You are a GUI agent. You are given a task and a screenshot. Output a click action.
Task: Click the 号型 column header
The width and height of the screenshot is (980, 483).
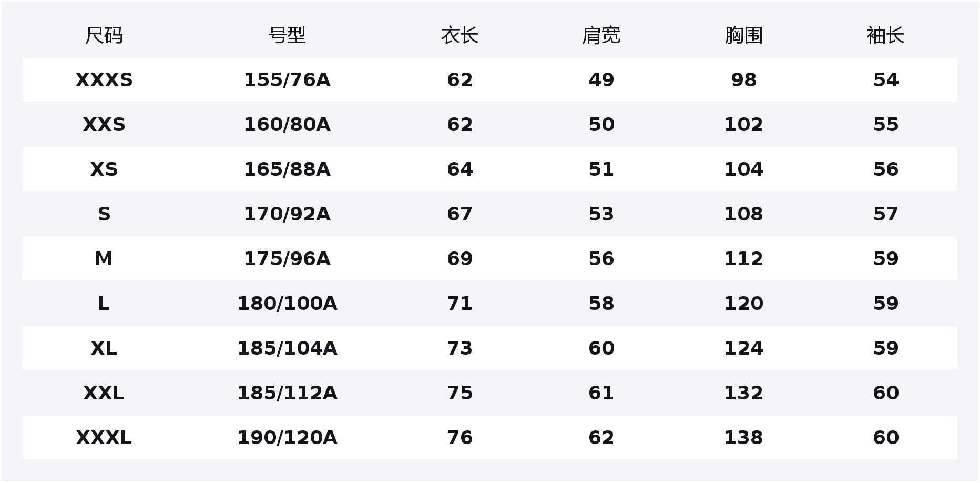click(x=287, y=36)
